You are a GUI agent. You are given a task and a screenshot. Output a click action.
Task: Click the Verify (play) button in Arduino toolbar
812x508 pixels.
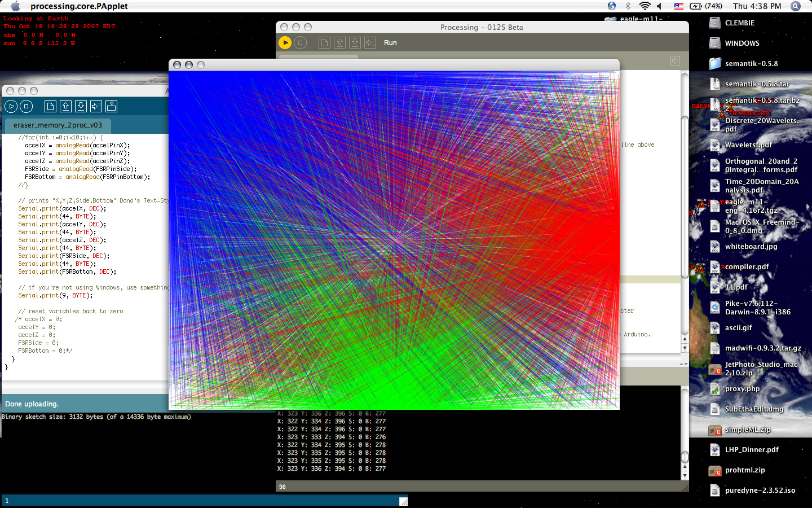coord(11,106)
